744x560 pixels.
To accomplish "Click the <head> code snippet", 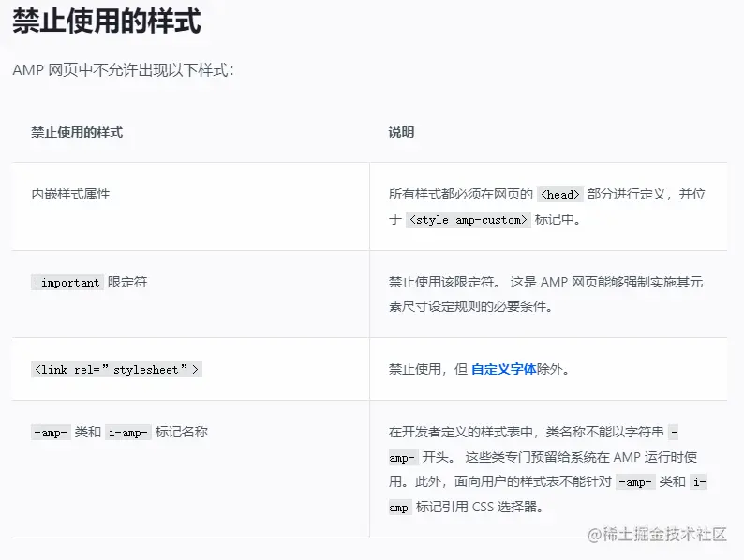I will tap(560, 195).
